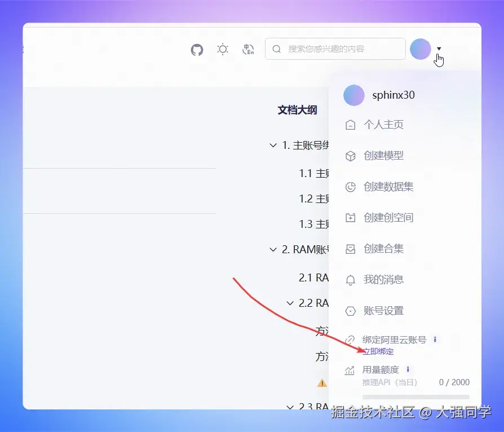
Task: Click the folder-plus icon for 创建创空间
Action: [350, 218]
